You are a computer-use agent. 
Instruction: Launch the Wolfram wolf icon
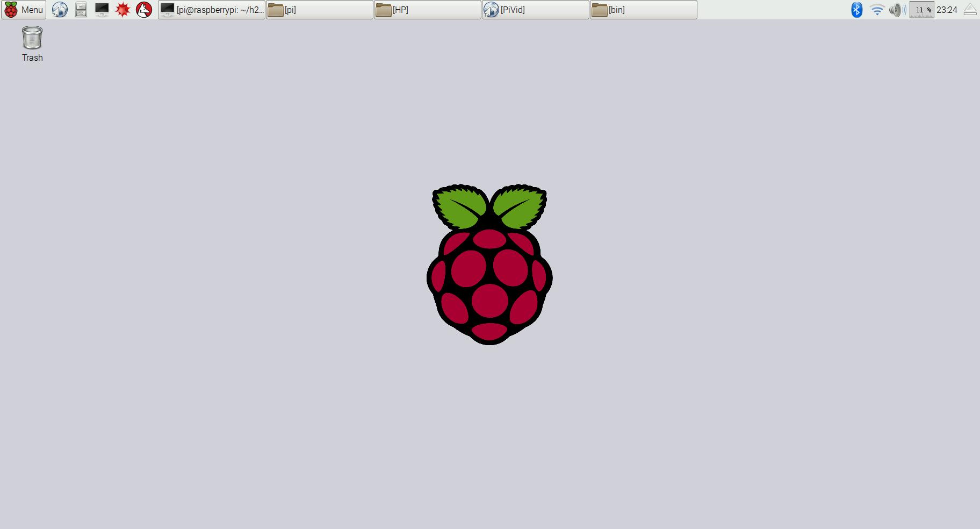pyautogui.click(x=144, y=10)
